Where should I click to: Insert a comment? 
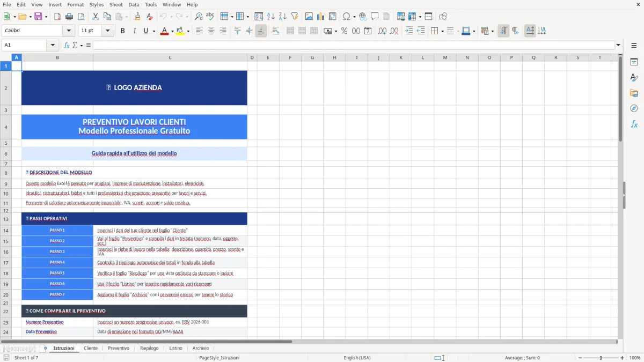click(375, 17)
